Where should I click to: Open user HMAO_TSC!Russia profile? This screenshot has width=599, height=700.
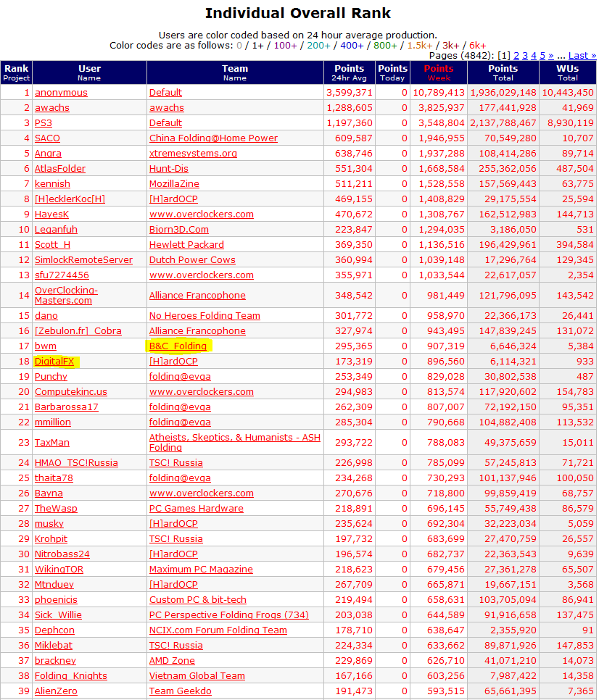tap(76, 462)
